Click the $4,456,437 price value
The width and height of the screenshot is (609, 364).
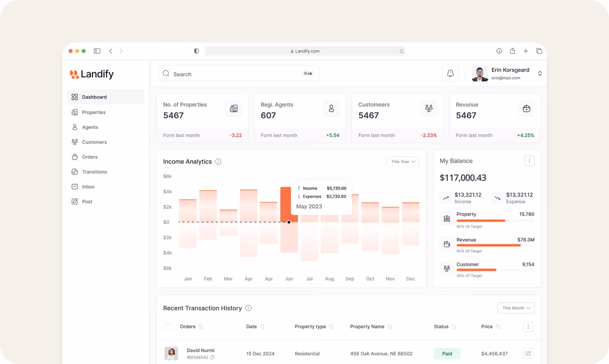(494, 354)
